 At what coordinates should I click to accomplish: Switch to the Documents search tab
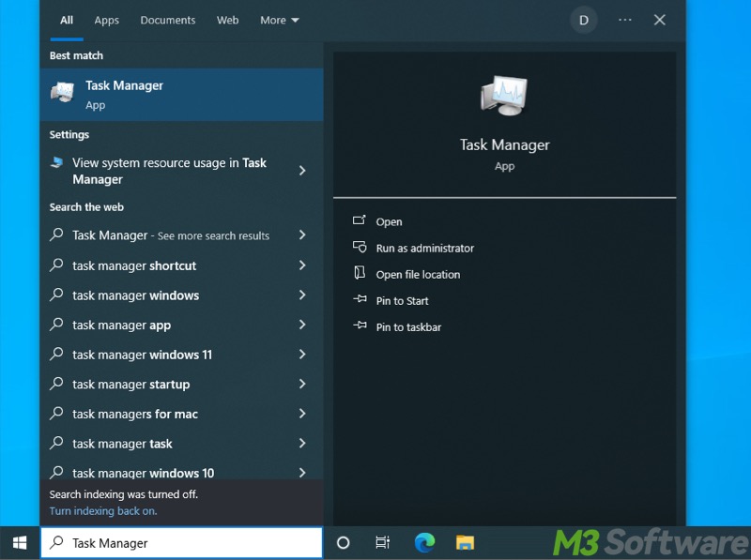167,20
